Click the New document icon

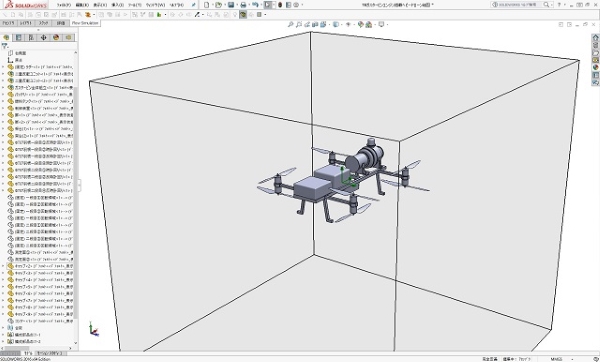[x=207, y=5]
